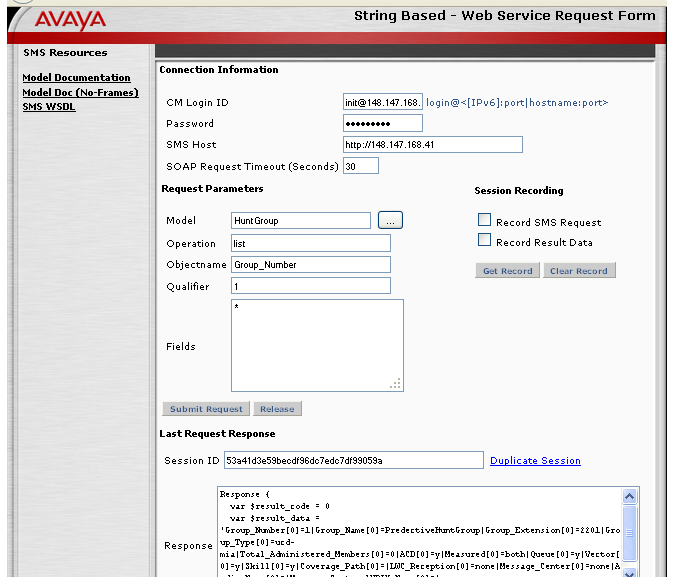Grab the Fields textarea resize handle

[396, 384]
